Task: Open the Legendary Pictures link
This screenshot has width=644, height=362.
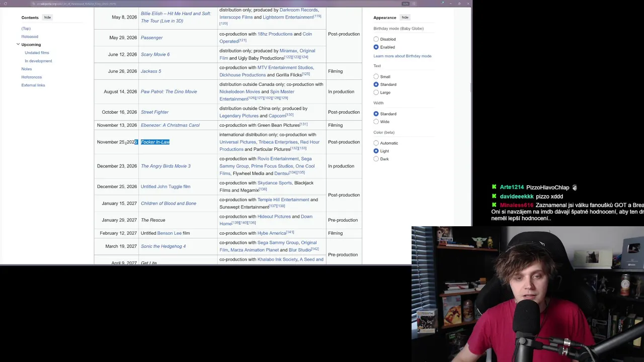Action: (238, 116)
